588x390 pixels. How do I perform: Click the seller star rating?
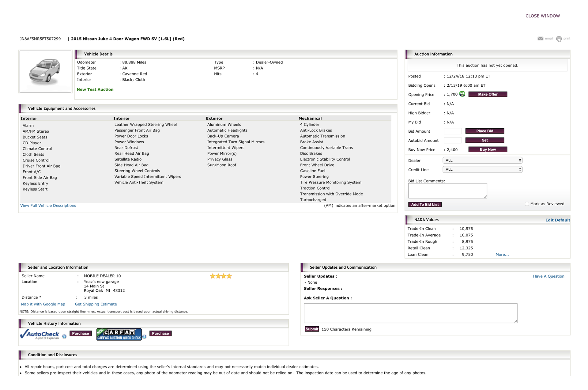(x=221, y=276)
